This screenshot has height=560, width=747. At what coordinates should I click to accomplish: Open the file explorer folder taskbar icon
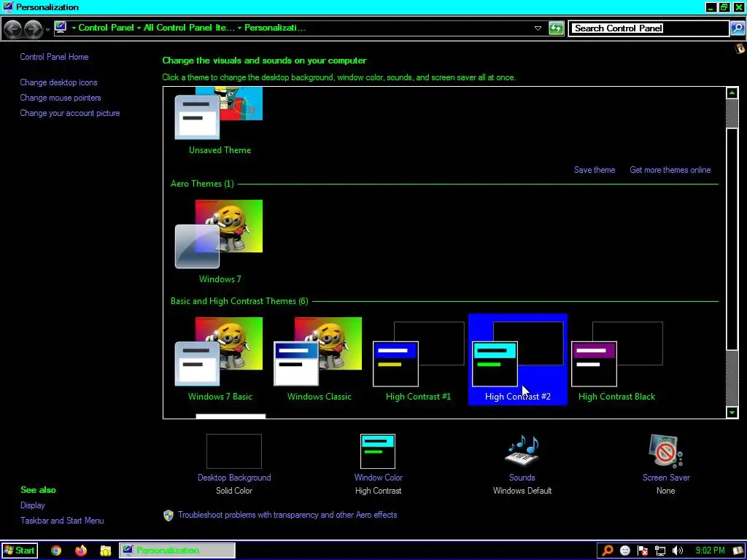[105, 551]
